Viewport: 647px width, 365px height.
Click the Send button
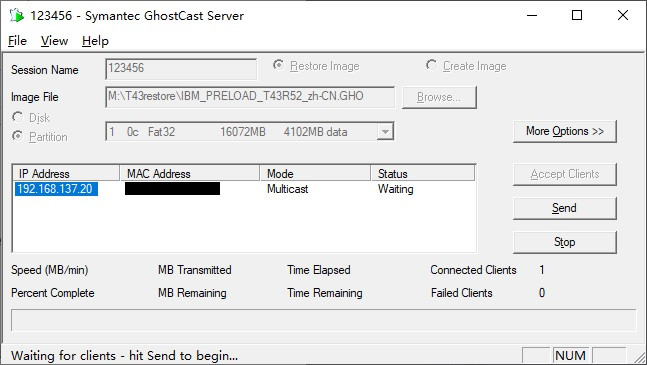click(x=564, y=208)
